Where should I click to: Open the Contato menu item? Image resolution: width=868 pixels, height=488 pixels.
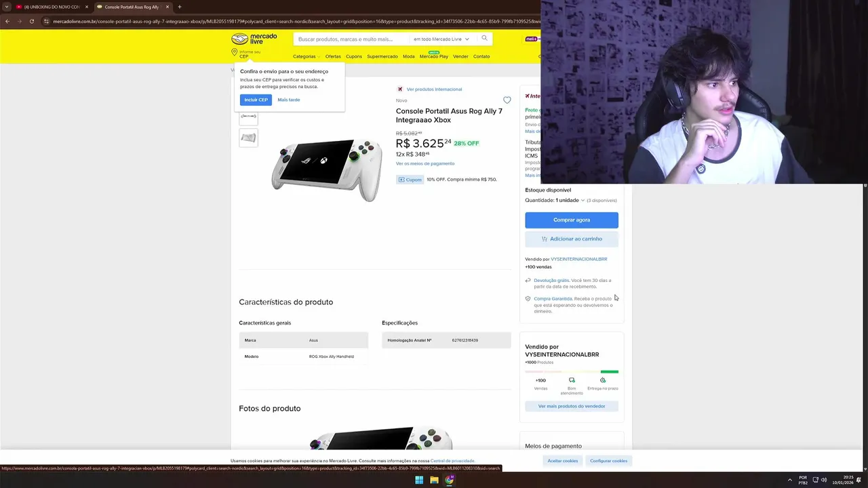click(x=481, y=56)
